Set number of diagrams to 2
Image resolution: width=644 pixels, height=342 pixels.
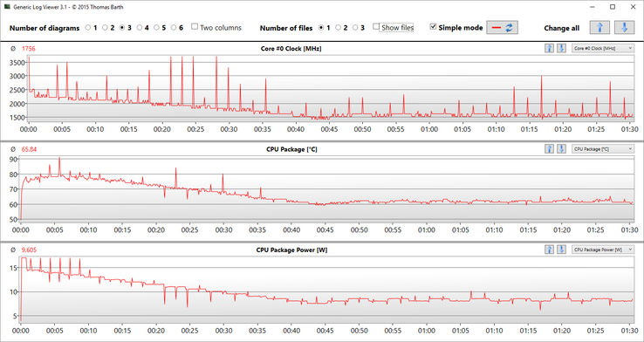(x=105, y=28)
